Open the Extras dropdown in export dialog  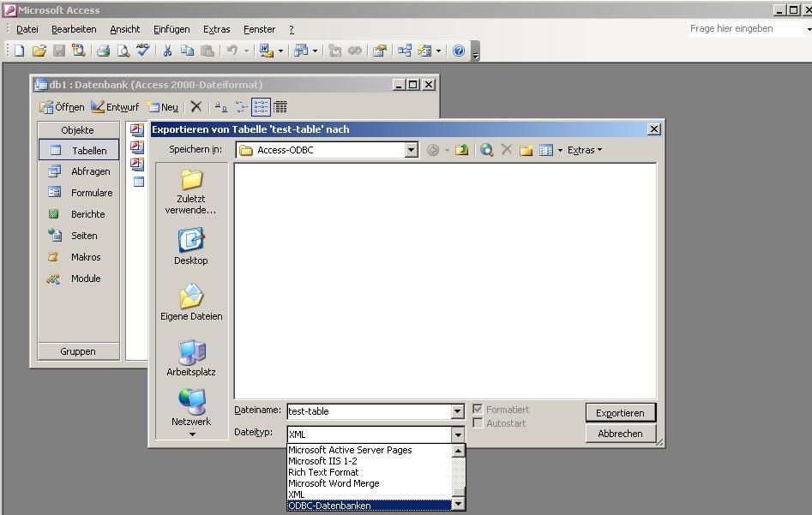[585, 150]
